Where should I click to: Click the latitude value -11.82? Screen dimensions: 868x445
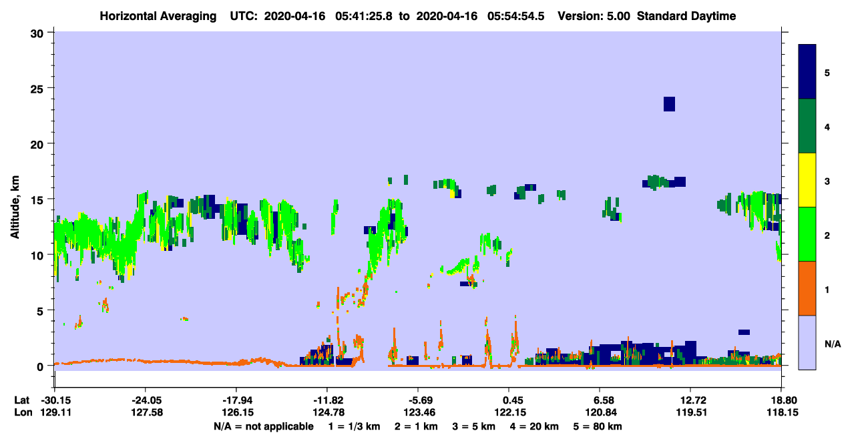(327, 400)
